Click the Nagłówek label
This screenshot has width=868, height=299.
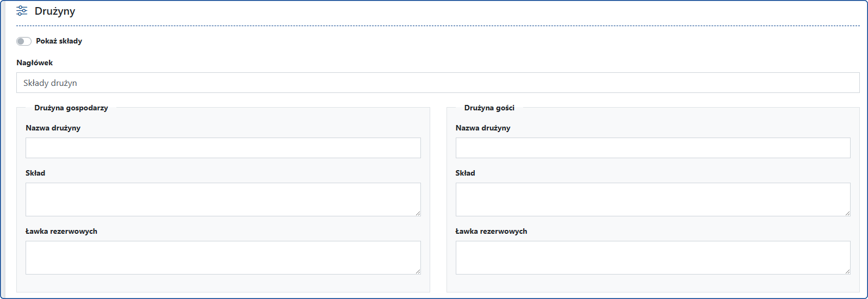point(35,63)
